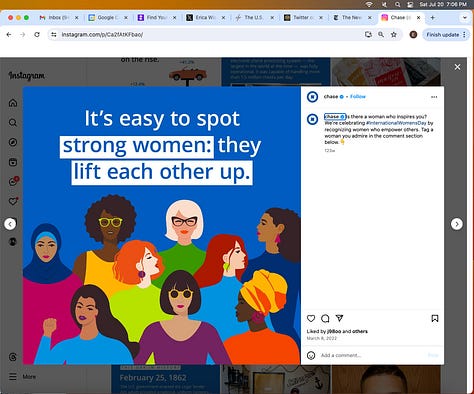The width and height of the screenshot is (474, 394).
Task: Switch to the Google Calendar tab
Action: tap(108, 18)
